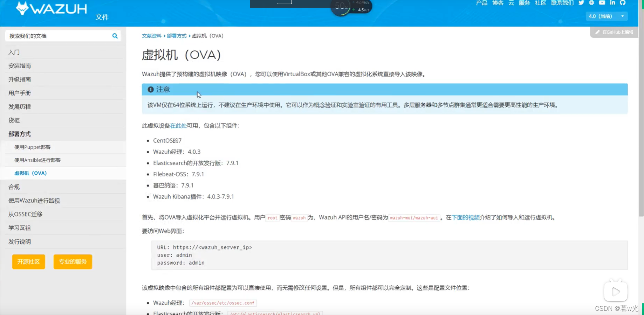644x315 pixels.
Task: Click the 注意 info icon
Action: [x=151, y=90]
